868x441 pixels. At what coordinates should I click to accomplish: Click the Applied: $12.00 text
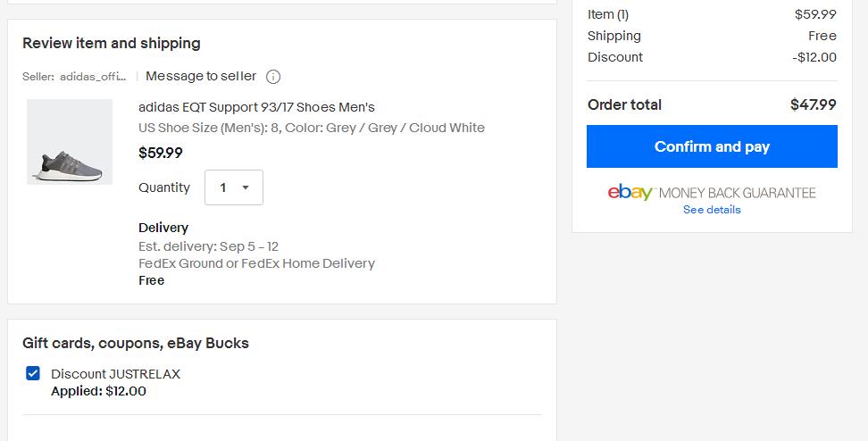(98, 391)
